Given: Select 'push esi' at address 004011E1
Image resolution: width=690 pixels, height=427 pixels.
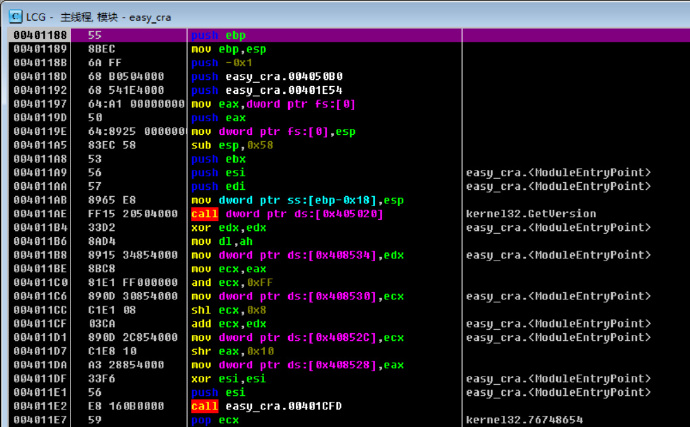Looking at the screenshot, I should [x=218, y=392].
